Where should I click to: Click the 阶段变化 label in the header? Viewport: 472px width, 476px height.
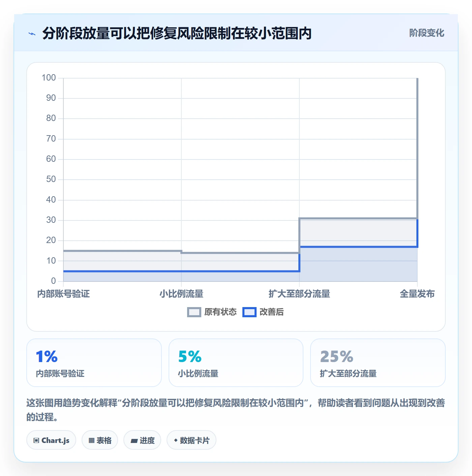(x=426, y=33)
